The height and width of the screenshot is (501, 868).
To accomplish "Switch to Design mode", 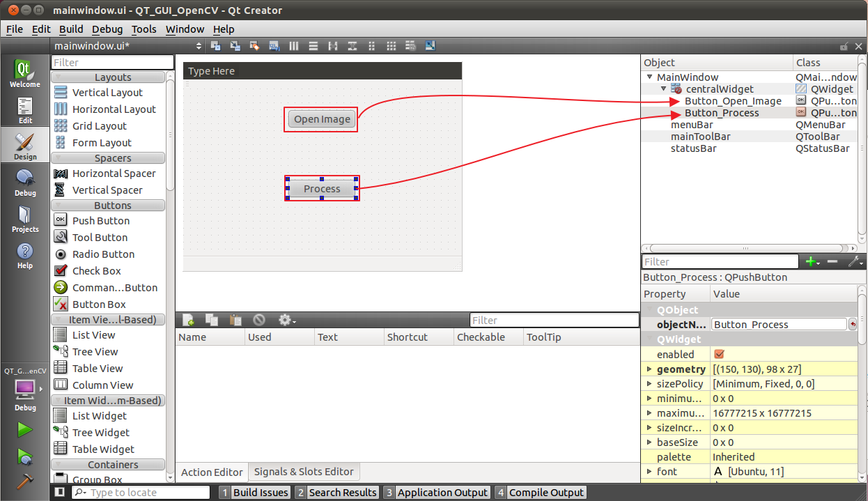I will point(25,146).
